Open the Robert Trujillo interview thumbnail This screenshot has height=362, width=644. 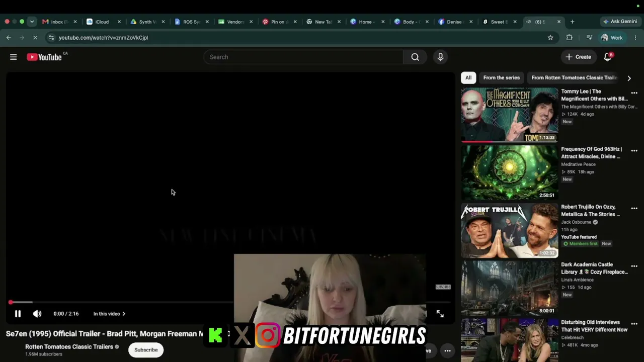pos(509,231)
